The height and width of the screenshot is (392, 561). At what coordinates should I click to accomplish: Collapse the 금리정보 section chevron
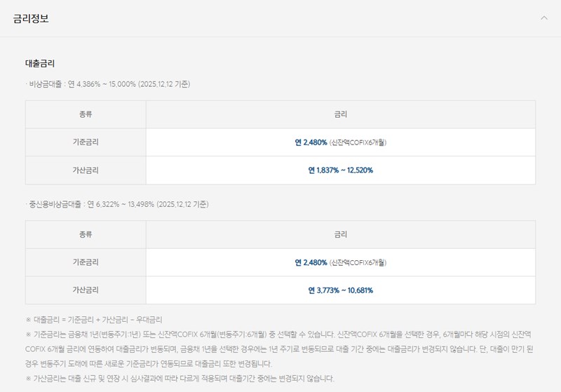543,18
